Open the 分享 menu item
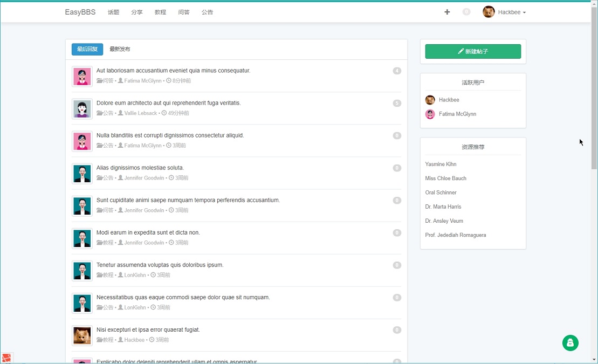 point(136,12)
